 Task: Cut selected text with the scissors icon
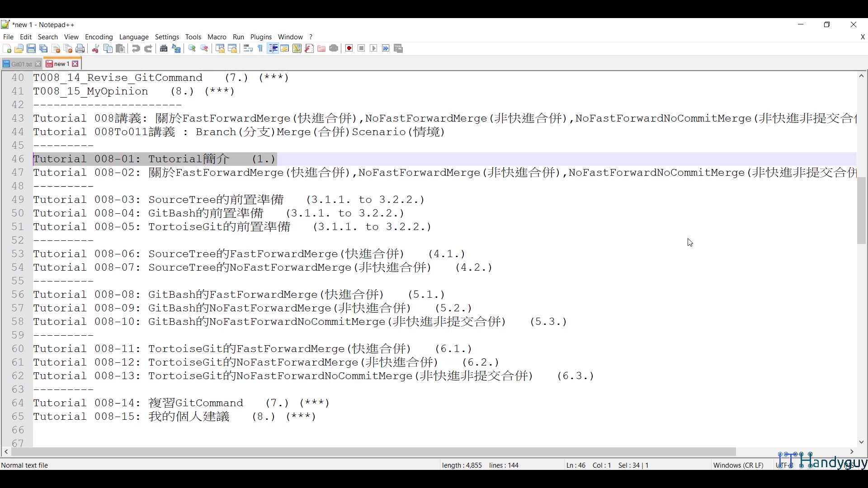pos(95,48)
